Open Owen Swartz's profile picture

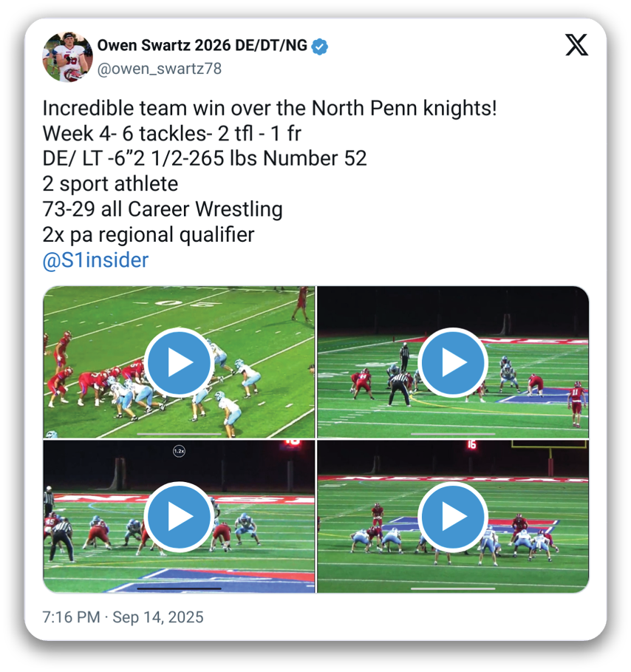(x=68, y=57)
